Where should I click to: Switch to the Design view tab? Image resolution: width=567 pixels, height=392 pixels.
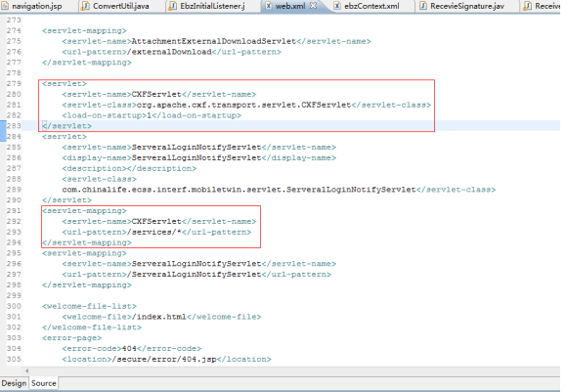14,383
